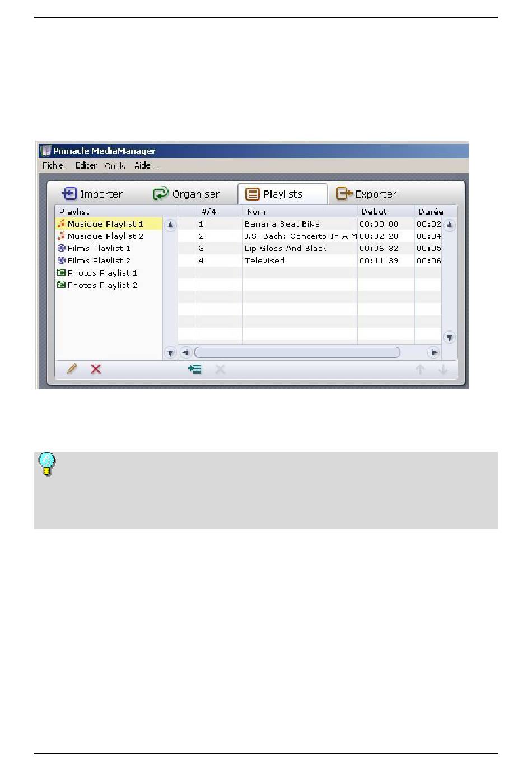
Task: Click the Durée column header
Action: [x=435, y=212]
